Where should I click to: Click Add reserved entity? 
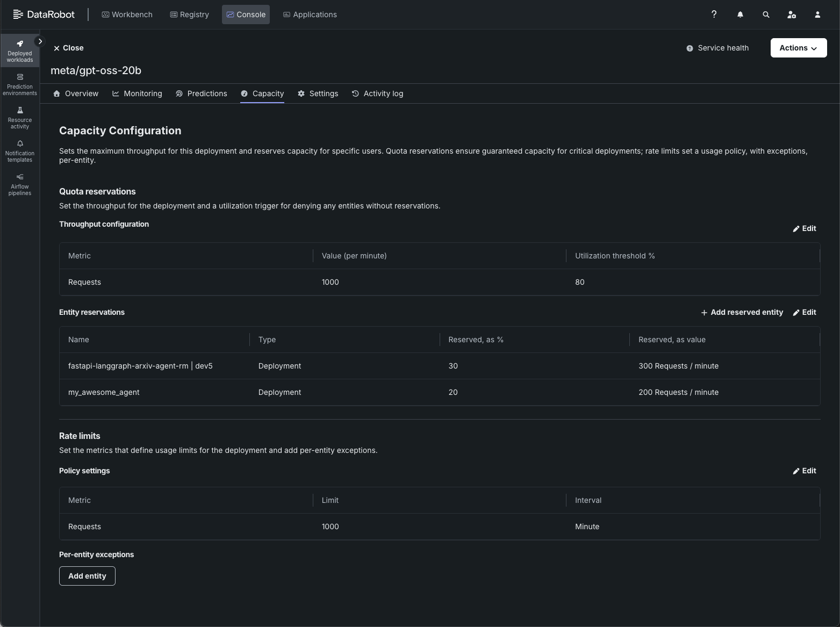click(x=742, y=312)
